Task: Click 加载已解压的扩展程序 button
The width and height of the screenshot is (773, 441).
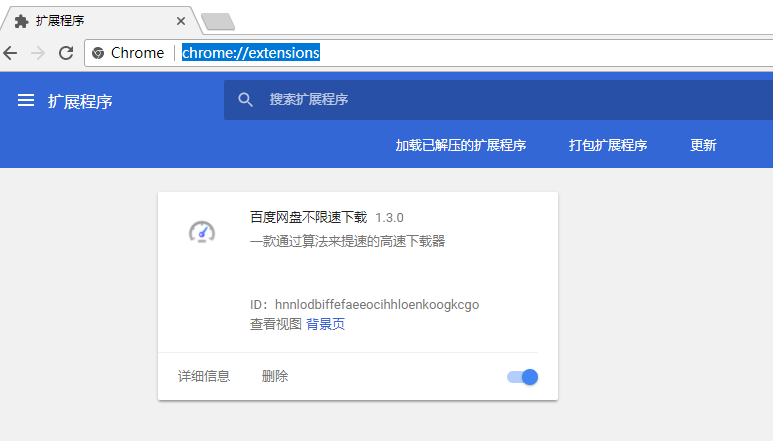Action: [x=461, y=145]
